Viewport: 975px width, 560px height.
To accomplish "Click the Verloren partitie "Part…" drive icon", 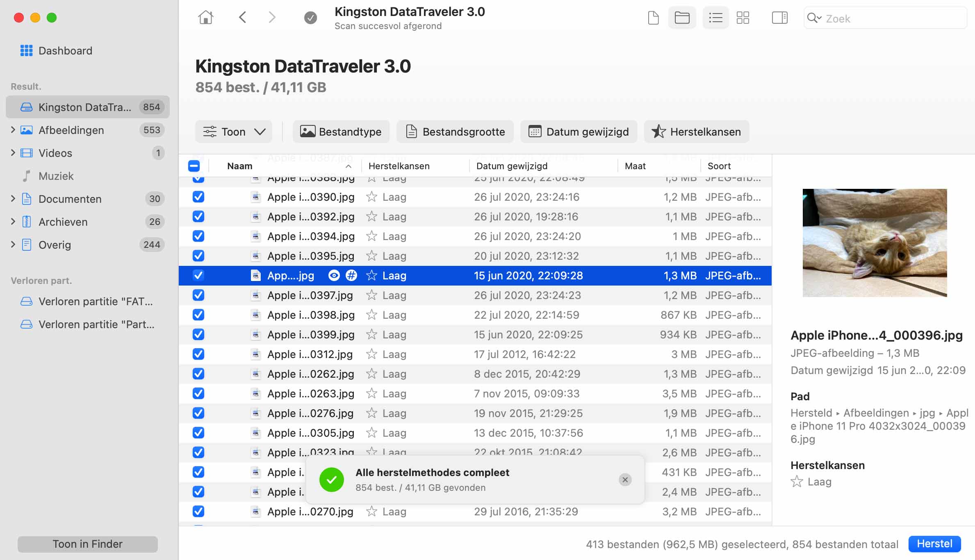I will (26, 324).
